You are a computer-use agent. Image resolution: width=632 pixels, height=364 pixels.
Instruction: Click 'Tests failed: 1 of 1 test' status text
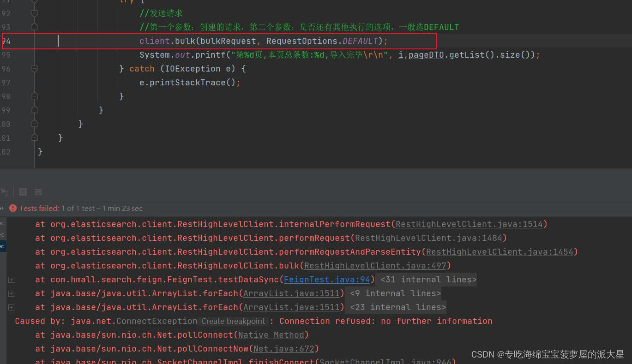[x=57, y=209]
